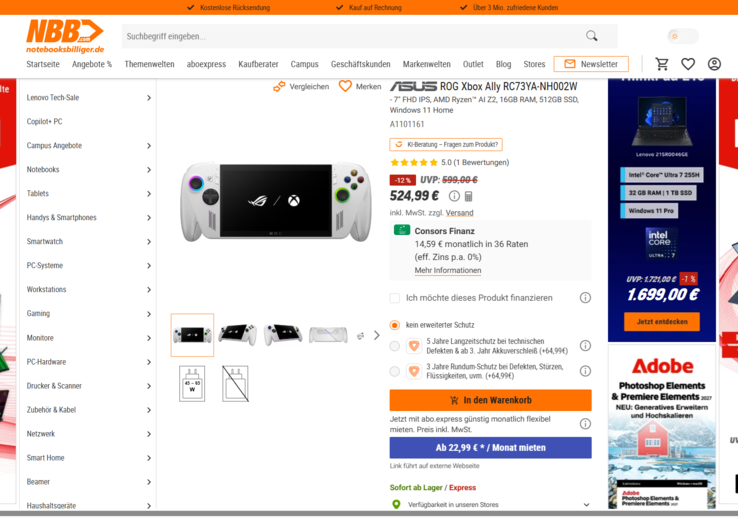The height and width of the screenshot is (518, 738).
Task: Select the second angled product thumbnail
Action: tap(237, 335)
